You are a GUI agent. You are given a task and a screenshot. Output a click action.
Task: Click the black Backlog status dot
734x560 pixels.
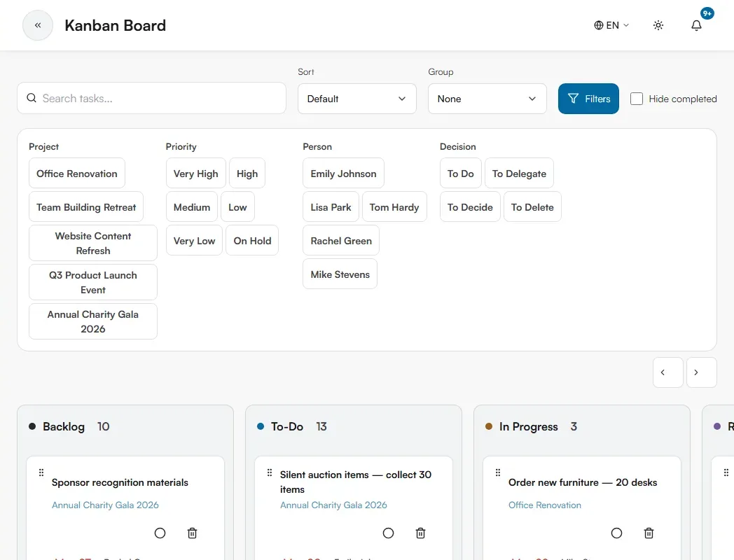click(x=32, y=426)
